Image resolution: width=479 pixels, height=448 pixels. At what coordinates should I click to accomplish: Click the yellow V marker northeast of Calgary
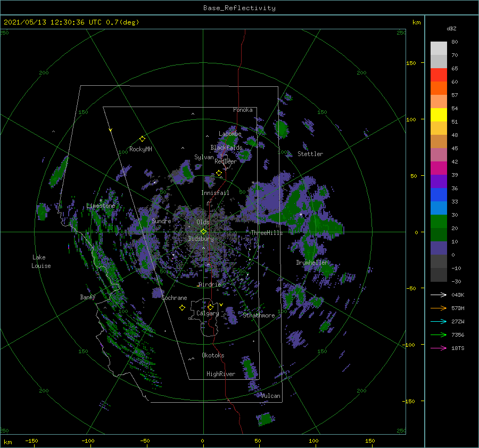pos(221,305)
